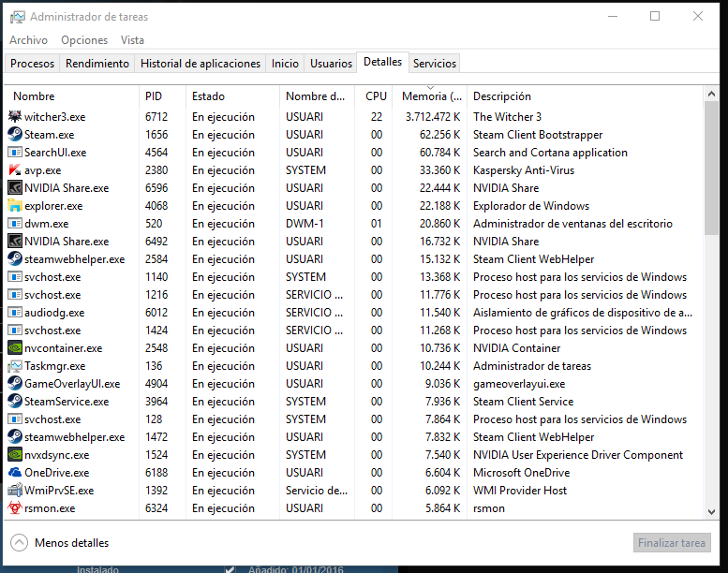Select Kaspersky Anti-Virus description

[523, 169]
